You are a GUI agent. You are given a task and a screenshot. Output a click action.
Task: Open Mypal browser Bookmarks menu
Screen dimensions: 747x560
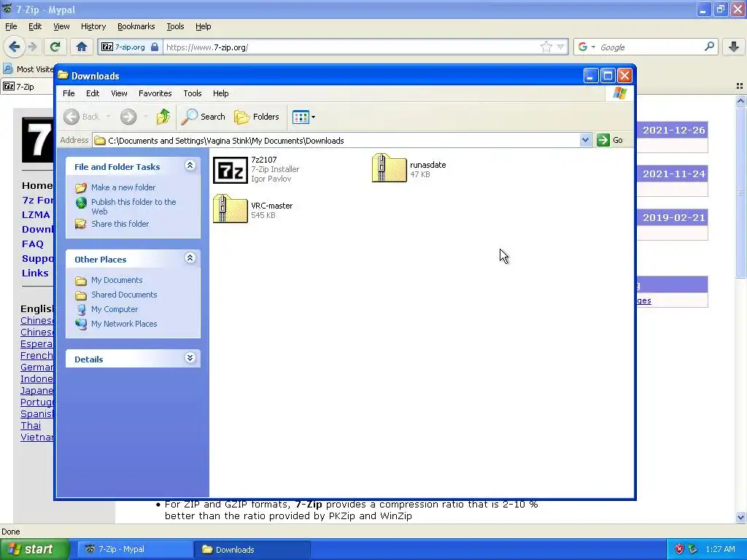tap(136, 26)
